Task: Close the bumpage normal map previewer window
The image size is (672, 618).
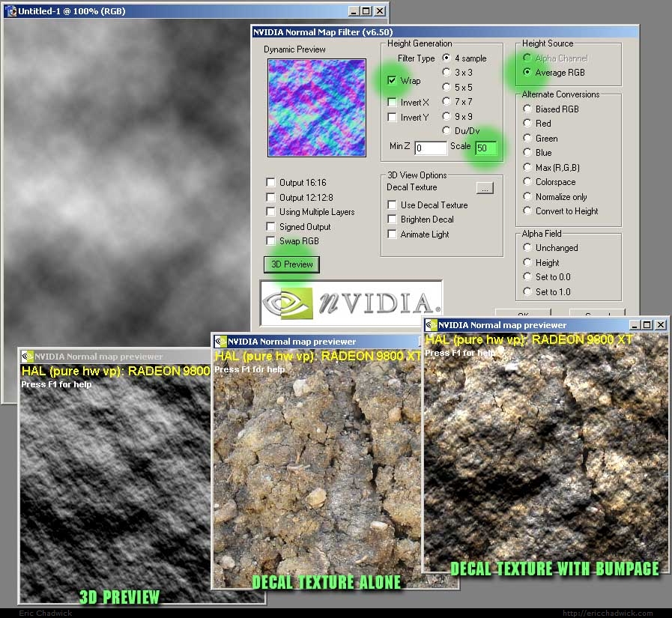Action: click(661, 325)
